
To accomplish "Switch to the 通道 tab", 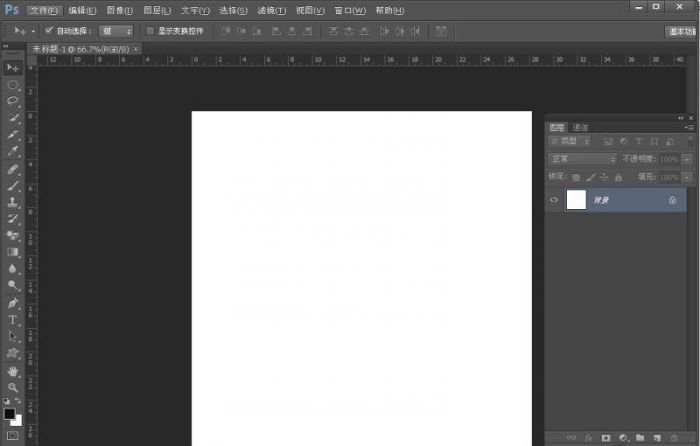I will tap(580, 127).
